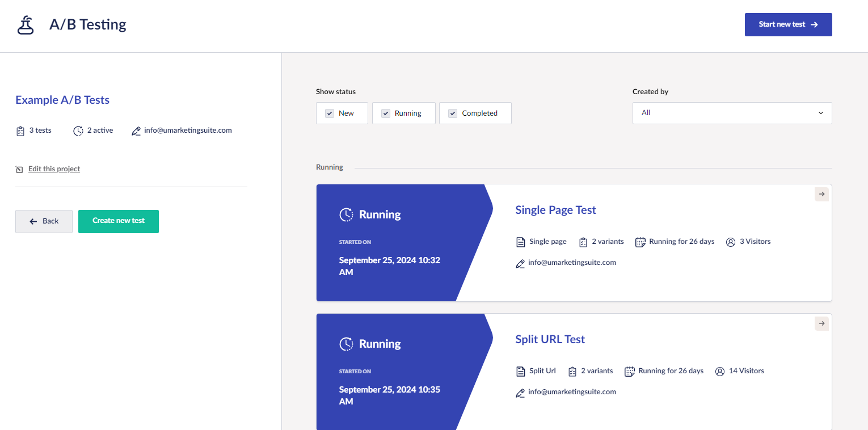Click the clock icon in Split URL Running badge
868x430 pixels.
347,343
